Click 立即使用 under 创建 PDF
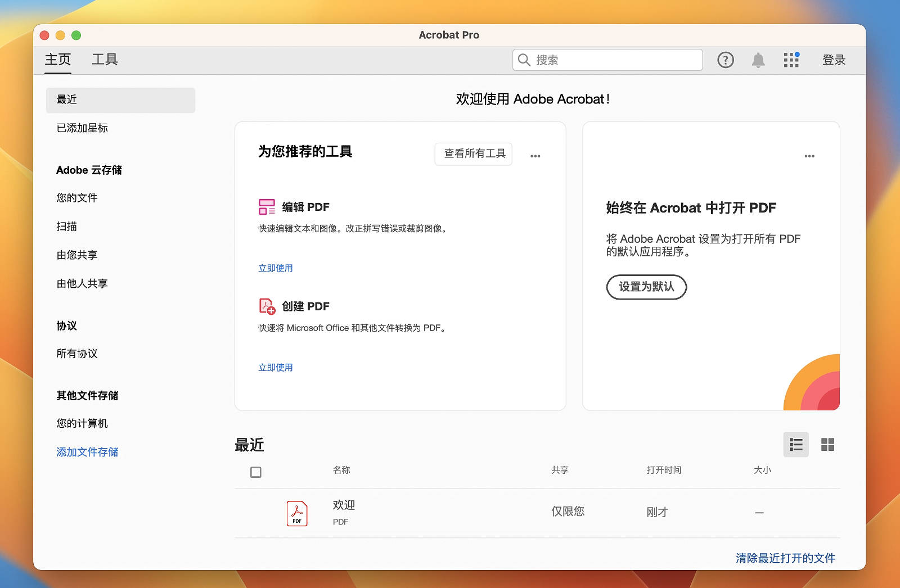Image resolution: width=900 pixels, height=588 pixels. pyautogui.click(x=276, y=368)
